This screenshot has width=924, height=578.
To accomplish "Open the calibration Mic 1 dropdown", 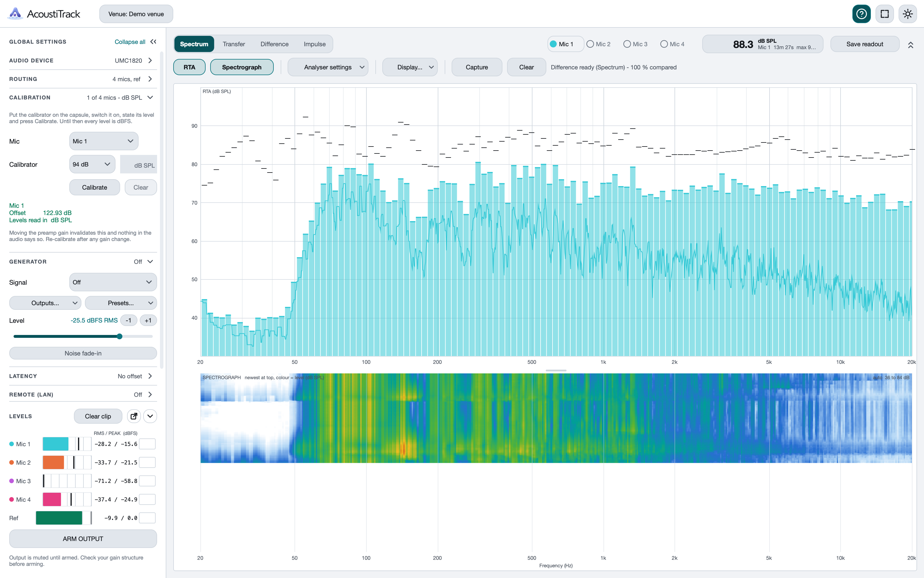I will 104,141.
